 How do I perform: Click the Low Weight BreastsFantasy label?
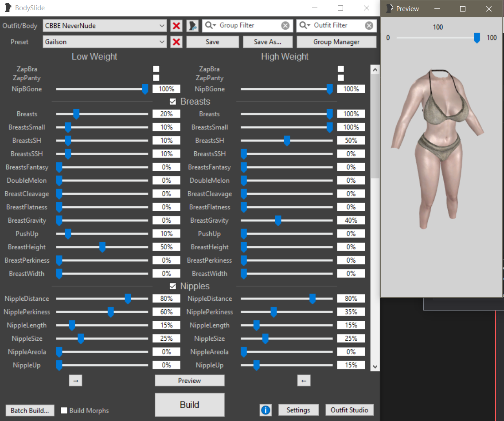click(x=27, y=167)
